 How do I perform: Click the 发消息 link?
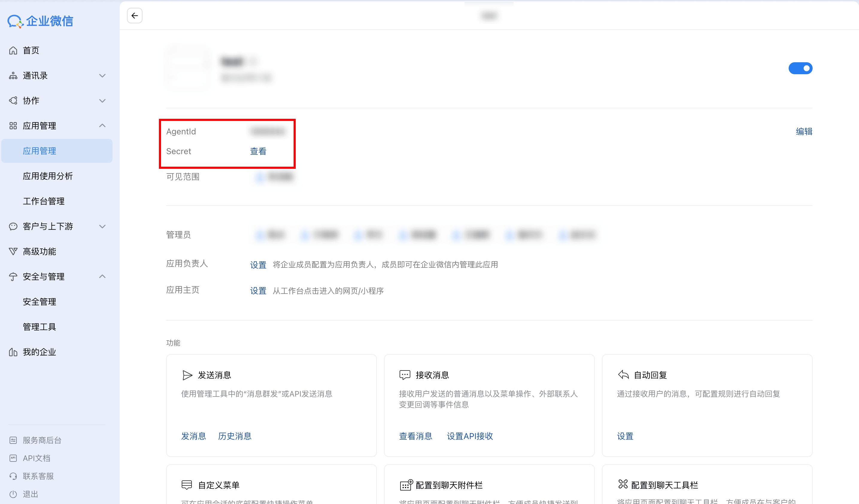(194, 436)
